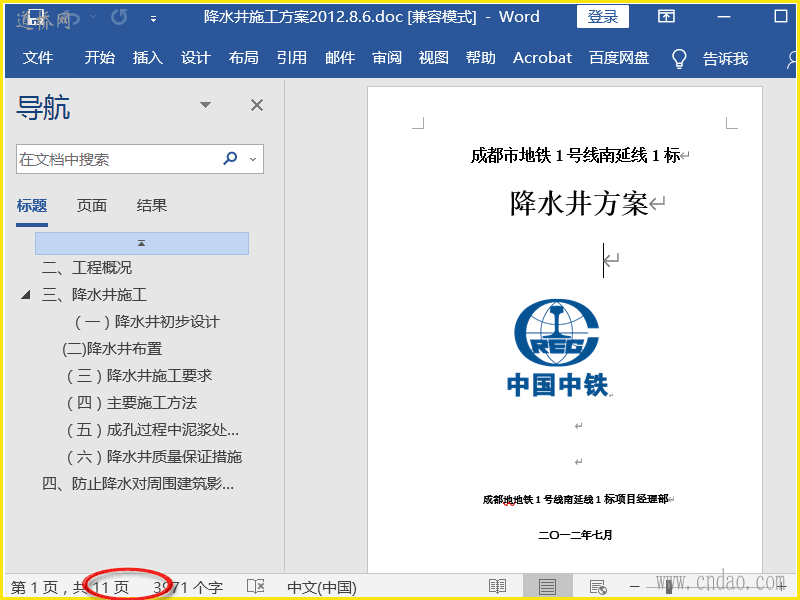Screen dimensions: 800x600
Task: Go to heading （四）主要施工方法
Action: click(x=132, y=403)
